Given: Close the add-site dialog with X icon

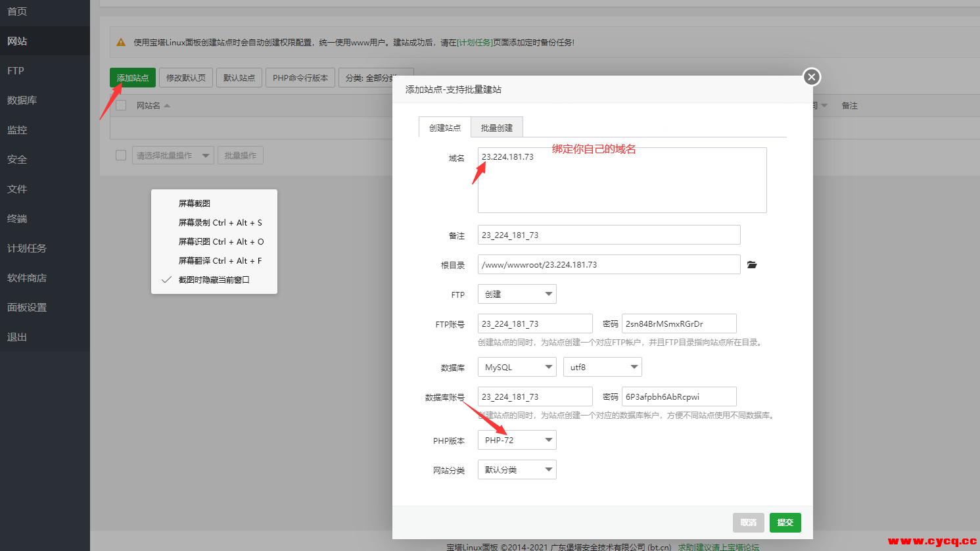Looking at the screenshot, I should [x=812, y=77].
